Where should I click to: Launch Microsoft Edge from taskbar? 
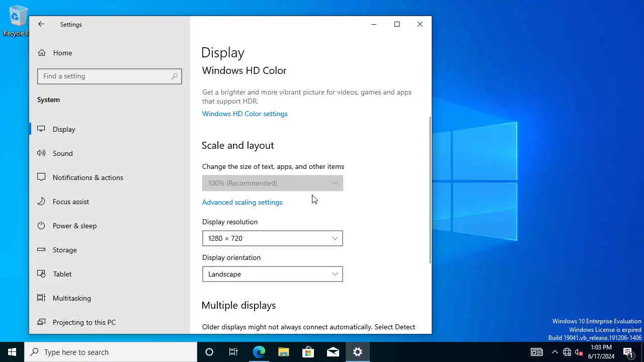(259, 352)
